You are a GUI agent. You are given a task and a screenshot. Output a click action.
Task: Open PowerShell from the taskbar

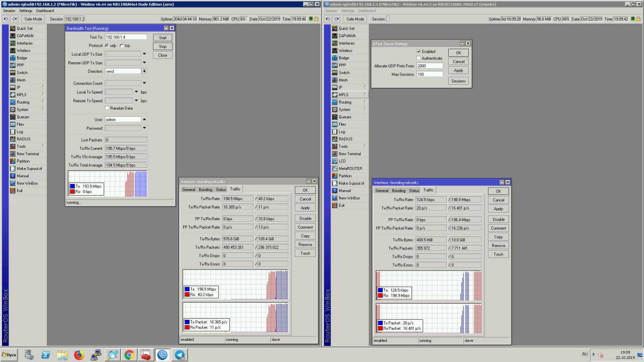tap(45, 355)
